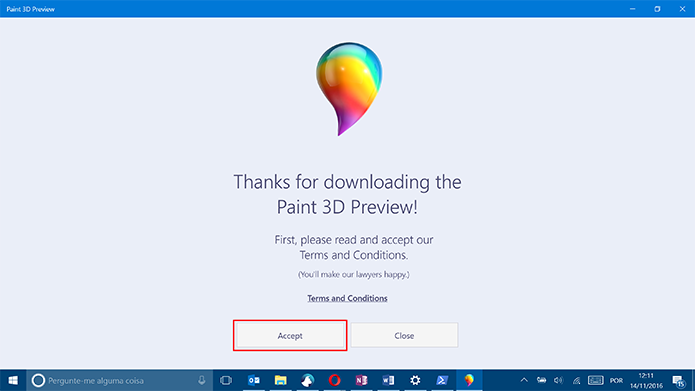Open the clock showing 12:11

click(x=646, y=380)
